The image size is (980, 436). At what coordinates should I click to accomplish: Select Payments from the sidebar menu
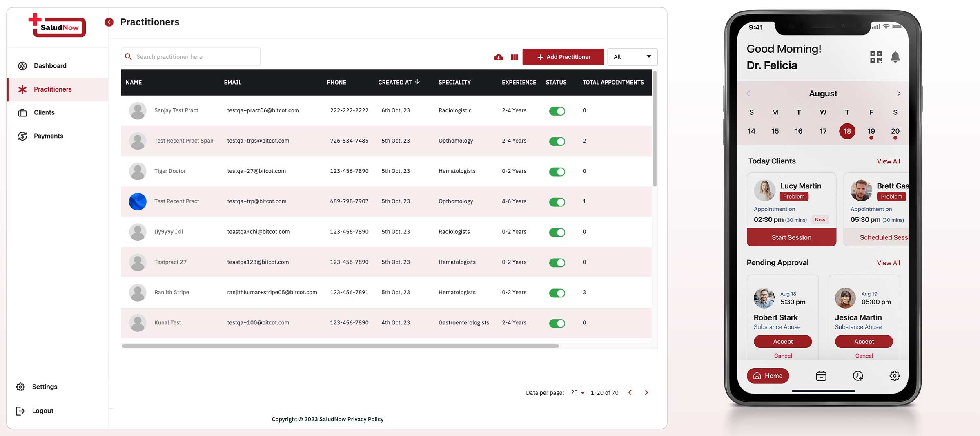[48, 136]
